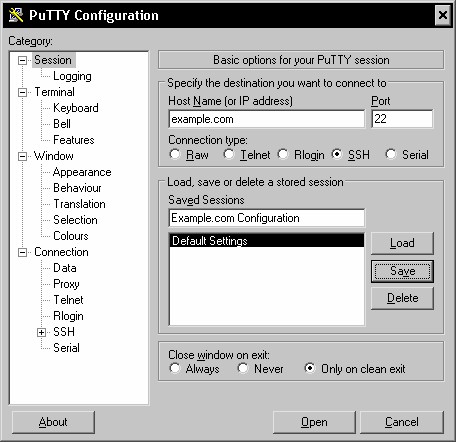The width and height of the screenshot is (456, 442).
Task: Open the Terminal category
Action: click(x=55, y=92)
